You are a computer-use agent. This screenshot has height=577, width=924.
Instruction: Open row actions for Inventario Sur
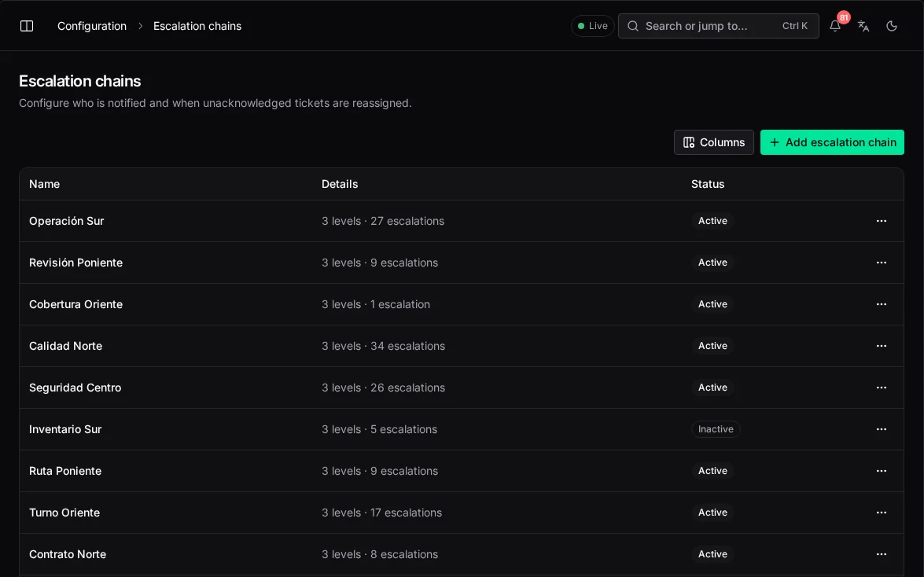coord(881,429)
